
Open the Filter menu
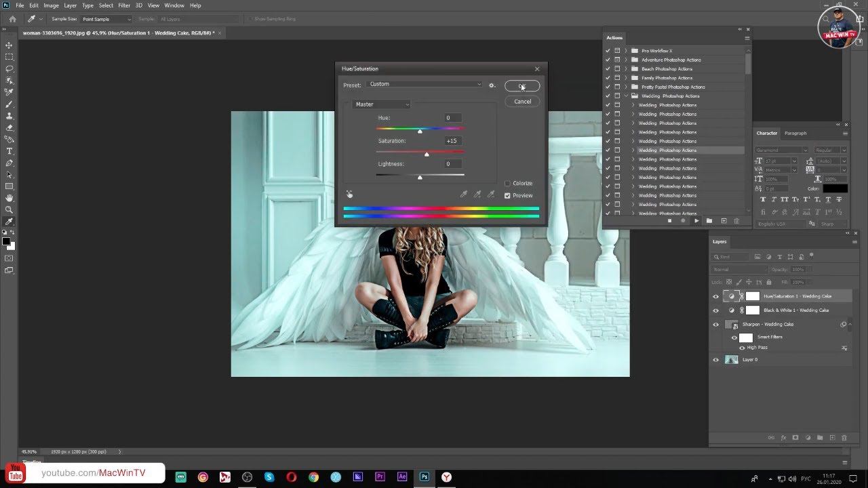coord(124,5)
